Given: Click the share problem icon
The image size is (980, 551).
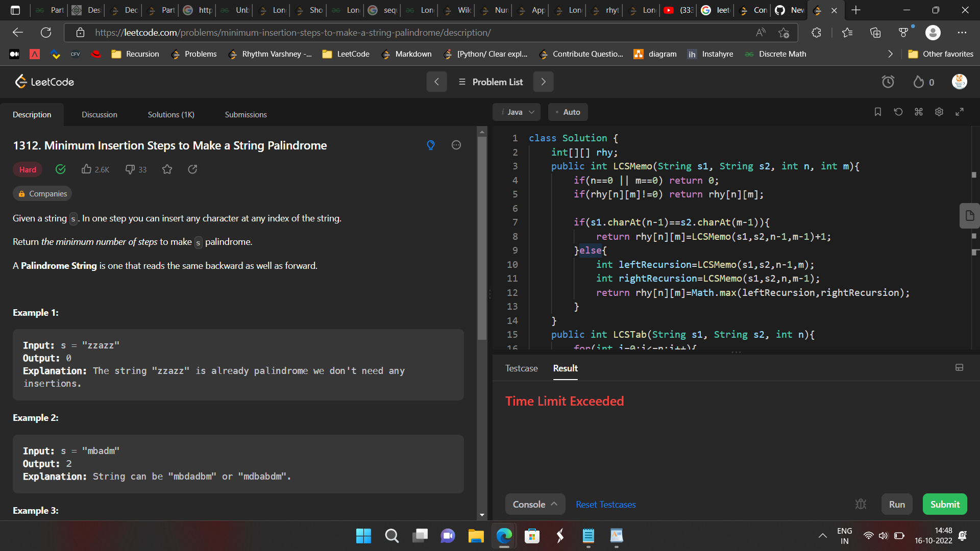Looking at the screenshot, I should point(192,169).
